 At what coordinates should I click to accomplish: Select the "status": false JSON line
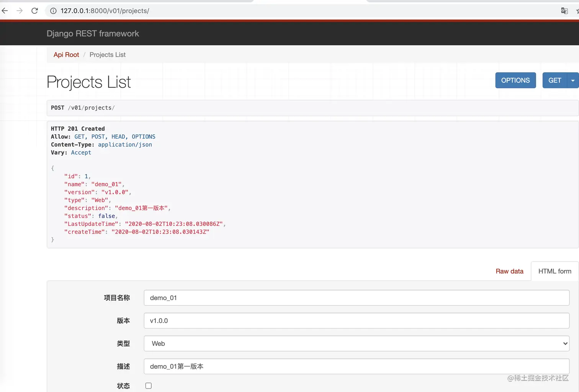click(x=91, y=216)
